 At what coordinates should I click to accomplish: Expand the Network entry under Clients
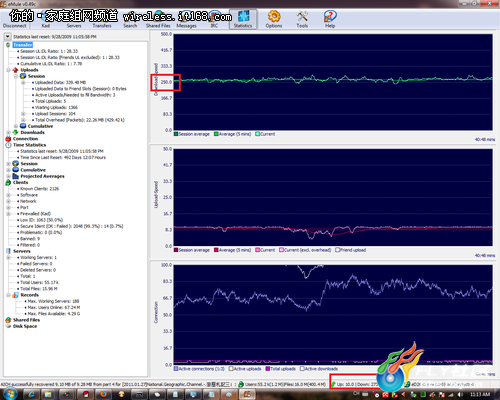click(8, 201)
